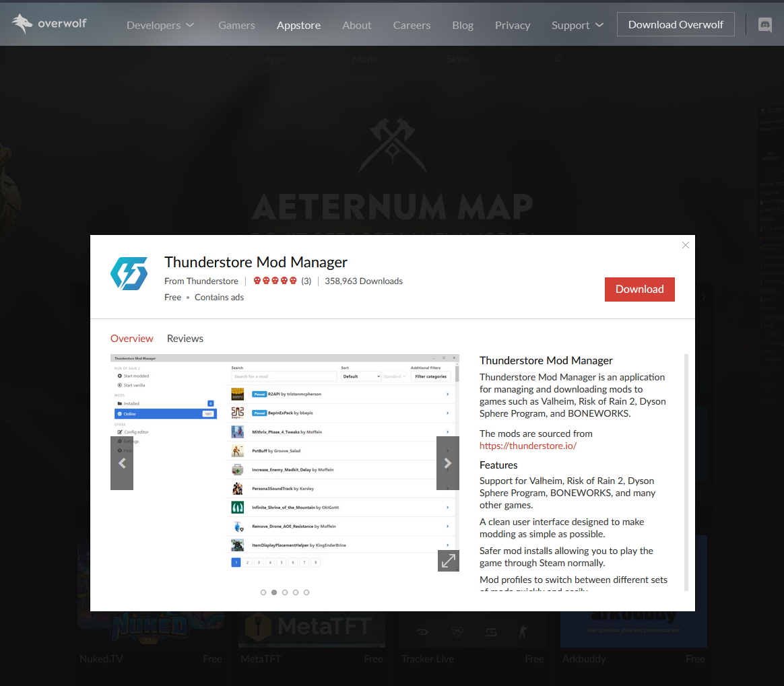Click the Thunderstore Mod Manager dialog title
This screenshot has width=784, height=686.
click(x=255, y=262)
